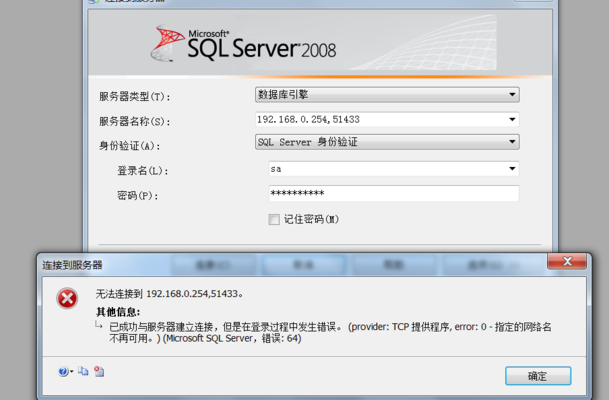Open the 身份验证 dropdown showing SQL Server 身份验证
Image resolution: width=609 pixels, height=400 pixels.
click(x=387, y=142)
